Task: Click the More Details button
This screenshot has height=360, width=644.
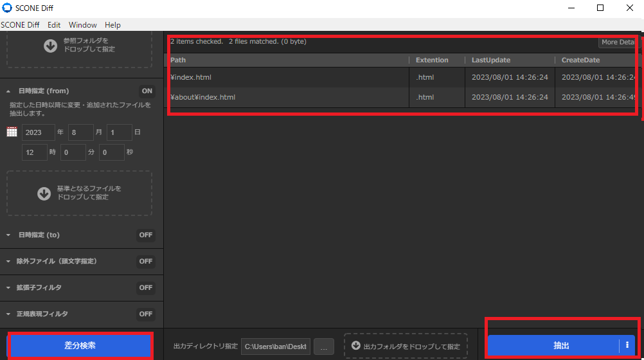Action: point(618,42)
